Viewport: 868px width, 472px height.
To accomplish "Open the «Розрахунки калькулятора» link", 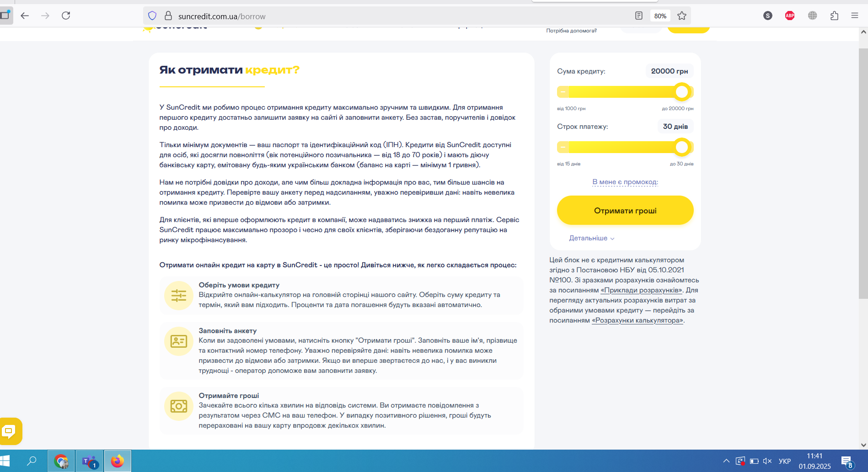I will (x=638, y=320).
